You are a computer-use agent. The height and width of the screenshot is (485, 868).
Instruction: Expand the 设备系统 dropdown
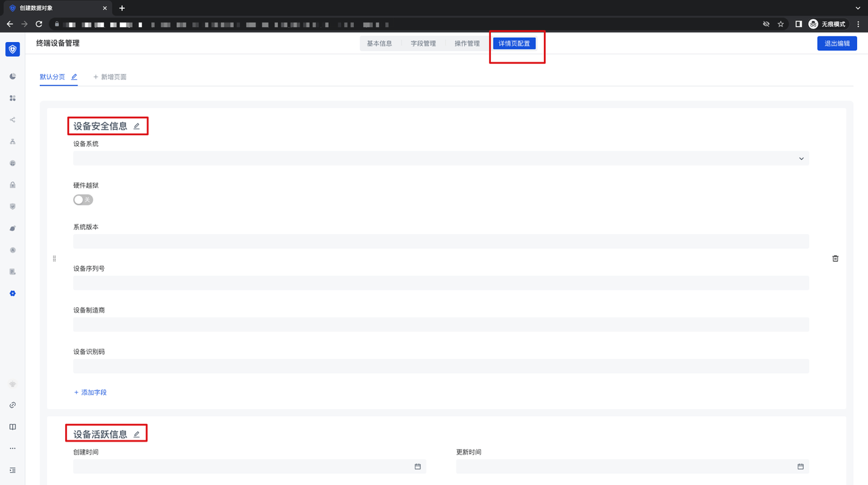(x=801, y=159)
